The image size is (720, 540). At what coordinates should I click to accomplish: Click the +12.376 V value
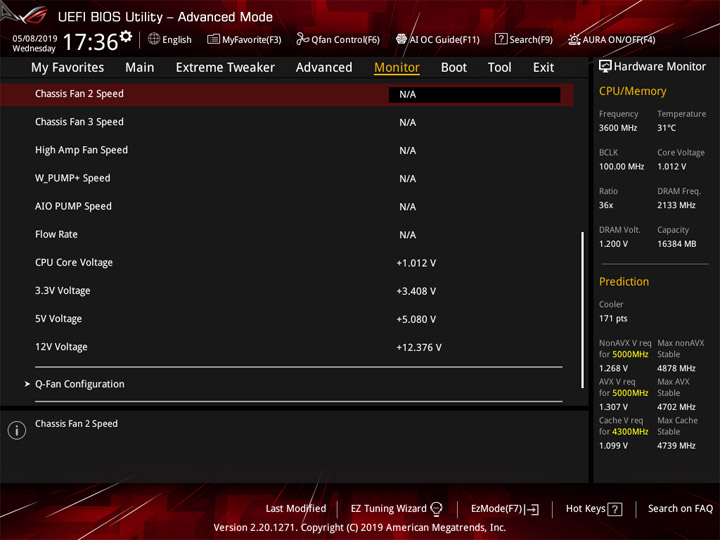[x=419, y=348]
